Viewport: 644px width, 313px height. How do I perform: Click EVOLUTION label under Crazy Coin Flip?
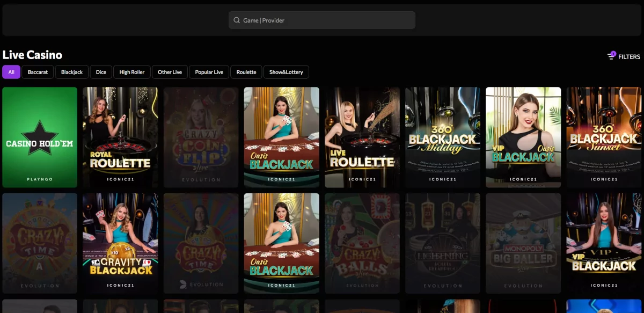[201, 179]
